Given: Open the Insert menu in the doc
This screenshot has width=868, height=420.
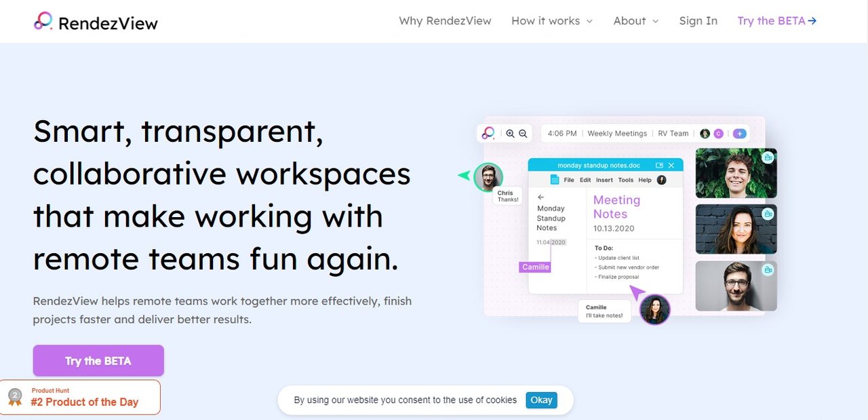Looking at the screenshot, I should pyautogui.click(x=604, y=180).
